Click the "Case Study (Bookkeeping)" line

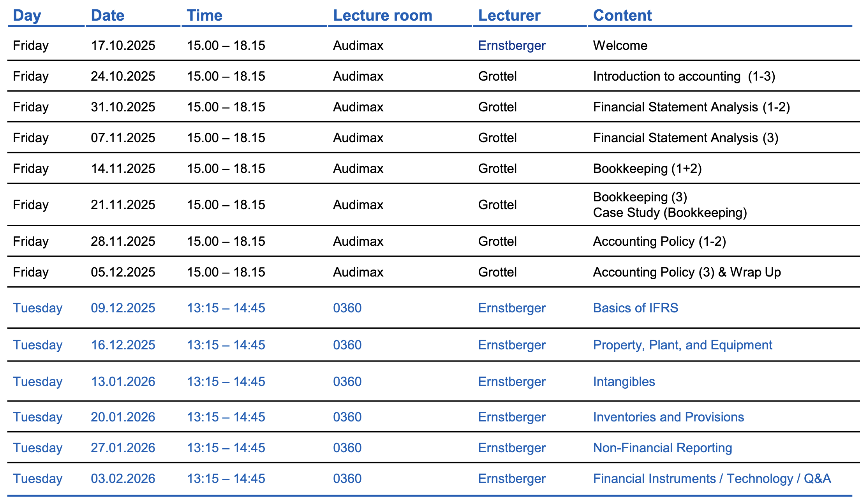pos(670,213)
